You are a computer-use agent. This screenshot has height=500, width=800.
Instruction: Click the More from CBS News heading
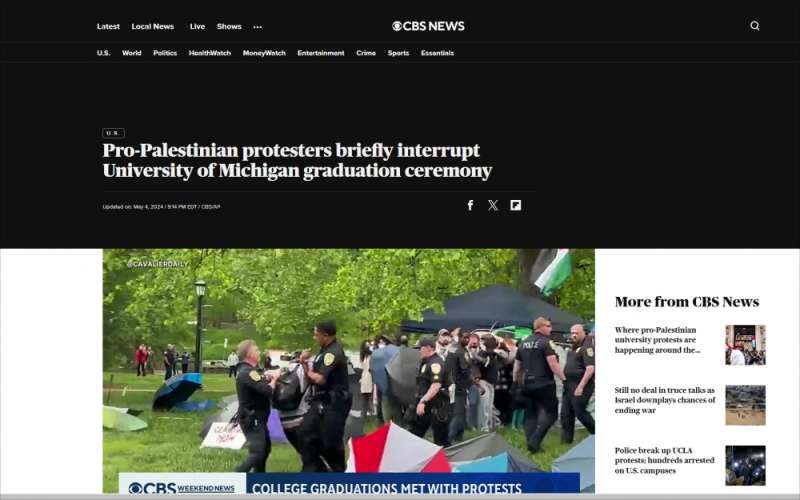687,302
